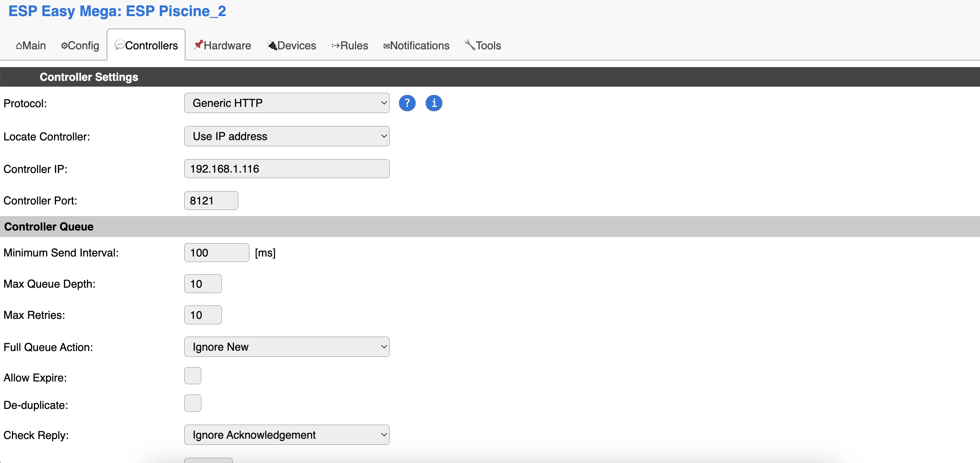Open the Main tab with house icon
980x463 pixels.
pos(31,46)
